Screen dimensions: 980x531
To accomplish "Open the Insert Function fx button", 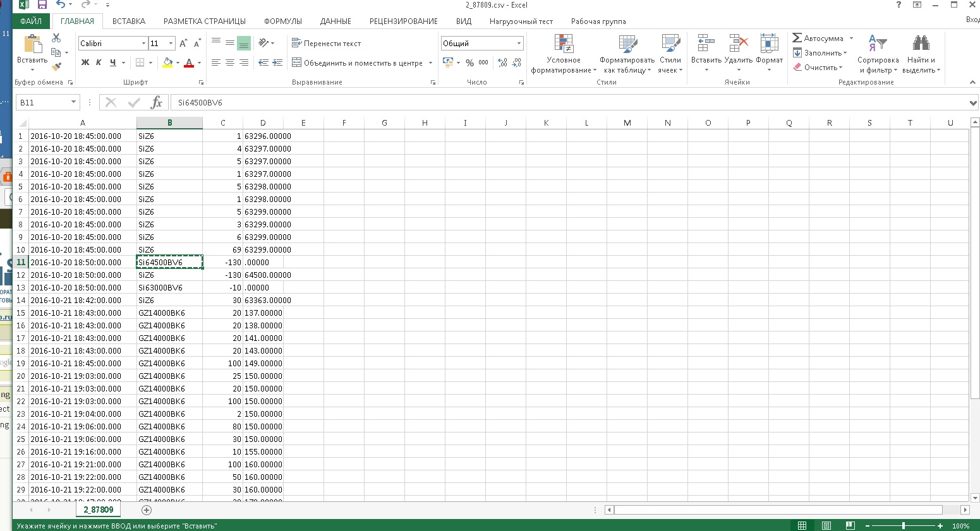I will point(157,102).
